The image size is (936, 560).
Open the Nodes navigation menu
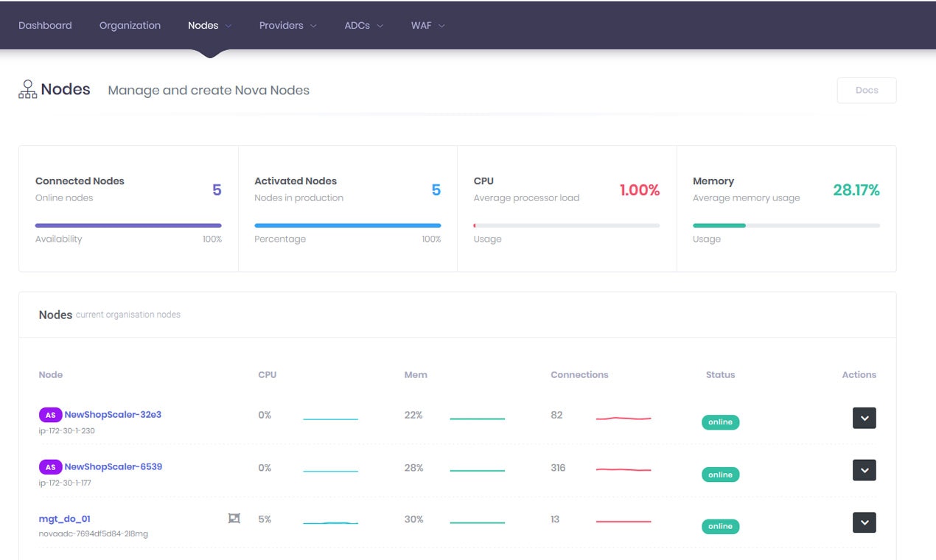click(209, 25)
